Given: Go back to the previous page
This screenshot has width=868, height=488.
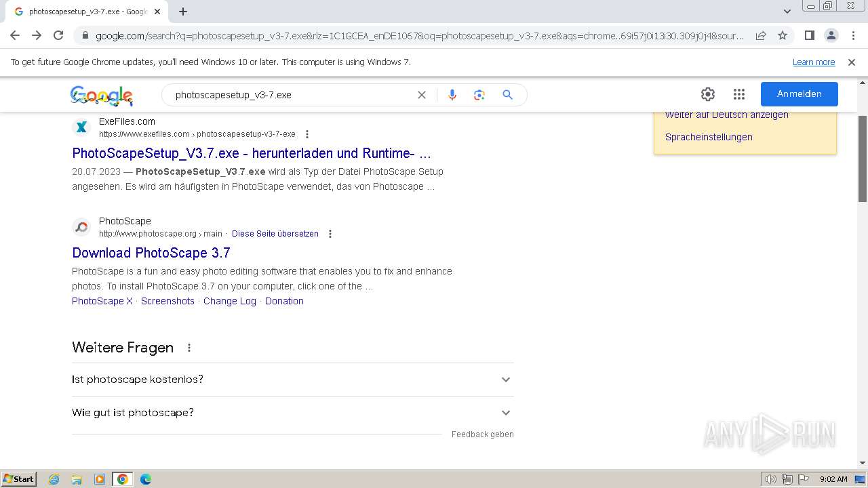Looking at the screenshot, I should click(x=15, y=35).
